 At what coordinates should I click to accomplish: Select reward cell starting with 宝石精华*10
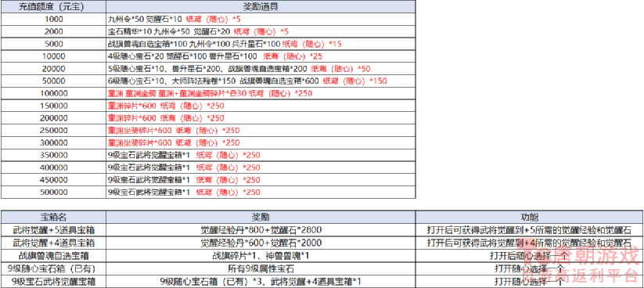(261, 31)
